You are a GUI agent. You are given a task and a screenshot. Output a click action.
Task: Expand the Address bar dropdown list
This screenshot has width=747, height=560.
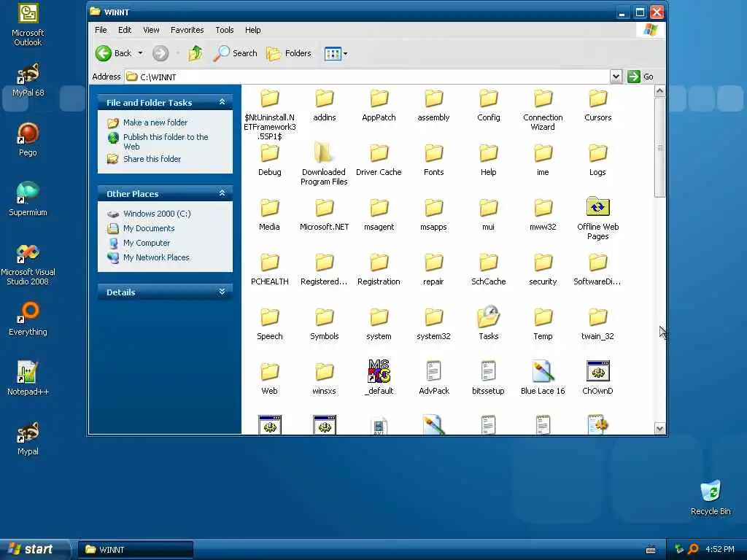(616, 77)
